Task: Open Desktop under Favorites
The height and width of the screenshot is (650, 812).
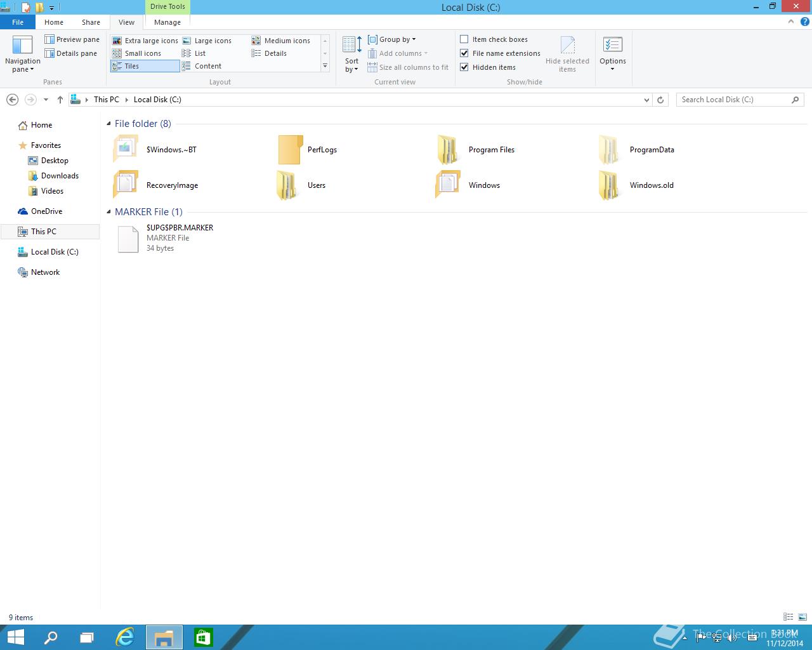Action: click(55, 161)
